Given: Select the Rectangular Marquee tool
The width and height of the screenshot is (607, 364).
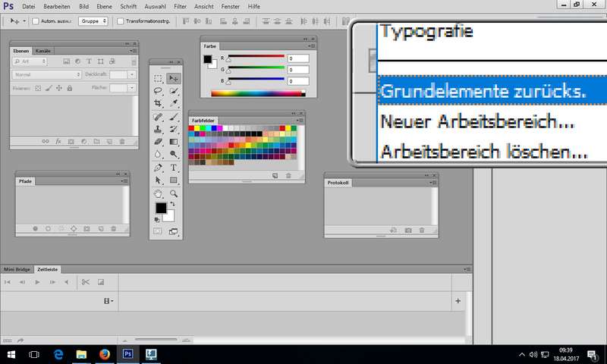Looking at the screenshot, I should (158, 77).
